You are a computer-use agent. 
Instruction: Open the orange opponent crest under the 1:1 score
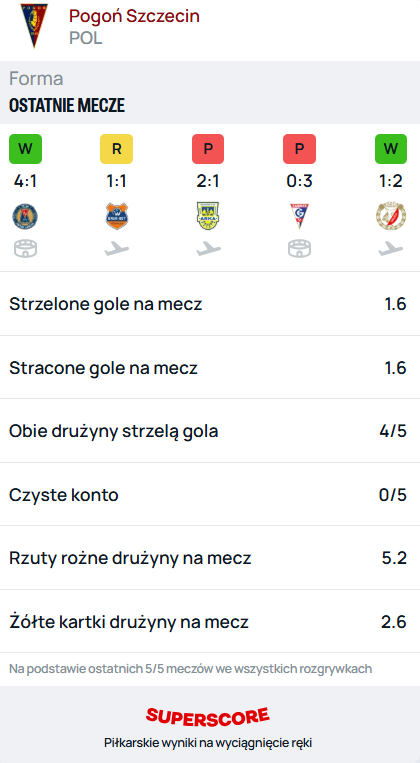coord(116,217)
